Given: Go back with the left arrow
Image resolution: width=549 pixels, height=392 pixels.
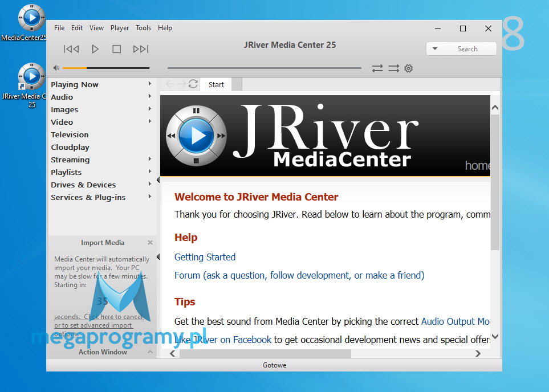Looking at the screenshot, I should (x=170, y=84).
